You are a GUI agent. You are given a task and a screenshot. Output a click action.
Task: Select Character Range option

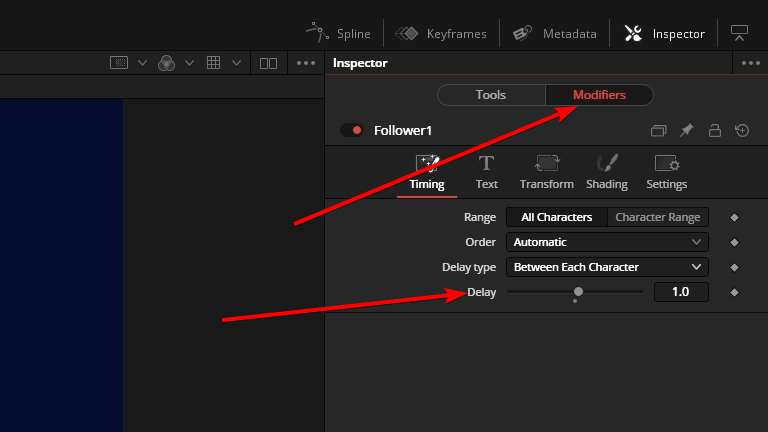tap(657, 217)
